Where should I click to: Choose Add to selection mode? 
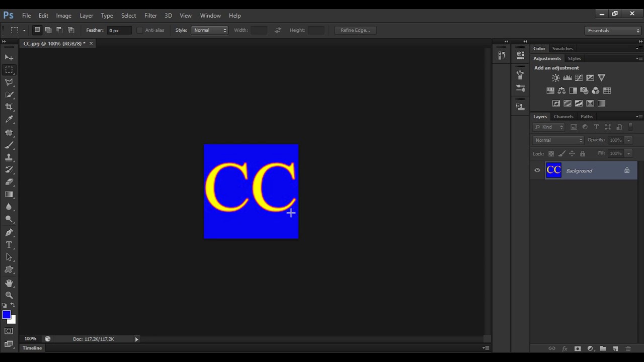click(x=48, y=30)
